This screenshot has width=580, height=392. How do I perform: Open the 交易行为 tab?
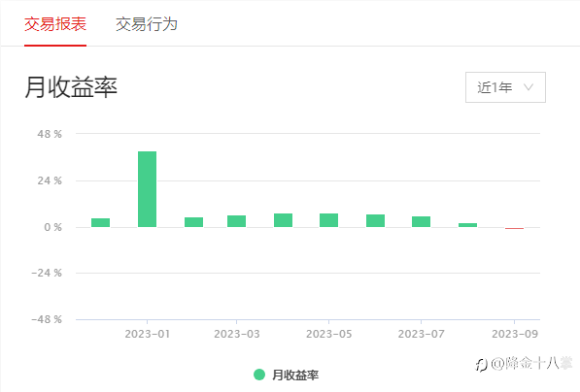(147, 24)
